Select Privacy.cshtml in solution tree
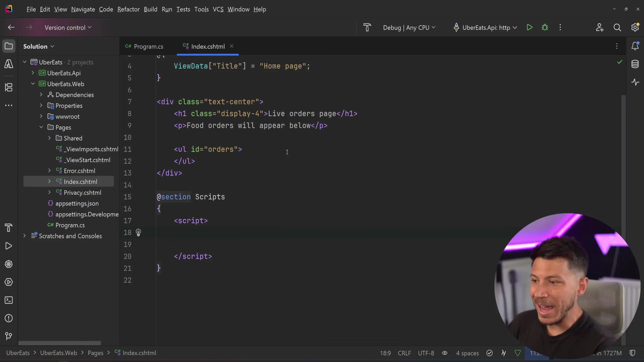This screenshot has height=362, width=644. tap(83, 193)
